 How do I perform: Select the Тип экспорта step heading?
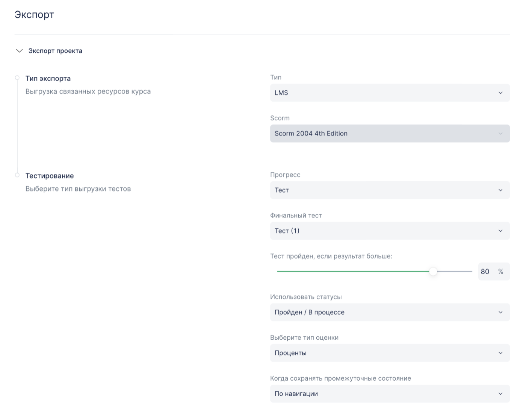(x=48, y=79)
